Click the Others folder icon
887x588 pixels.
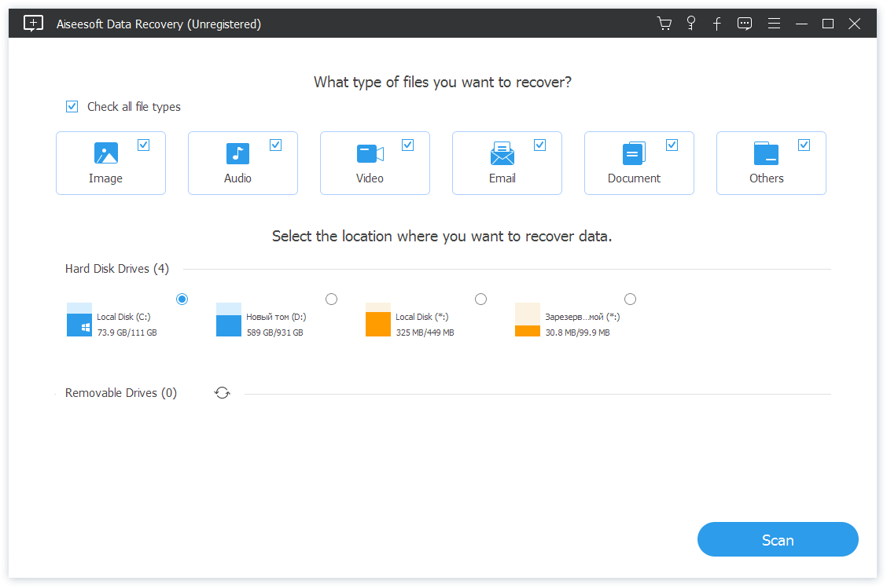point(766,153)
